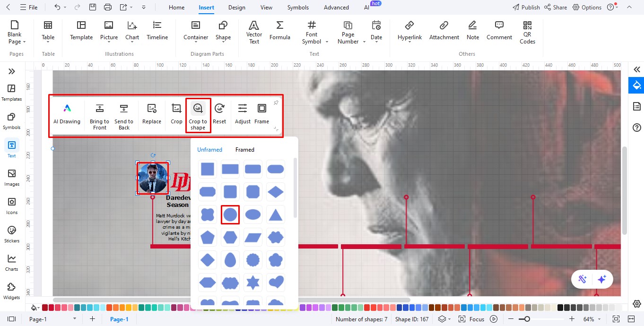644x326 pixels.
Task: Crop image to circle shape
Action: [230, 214]
